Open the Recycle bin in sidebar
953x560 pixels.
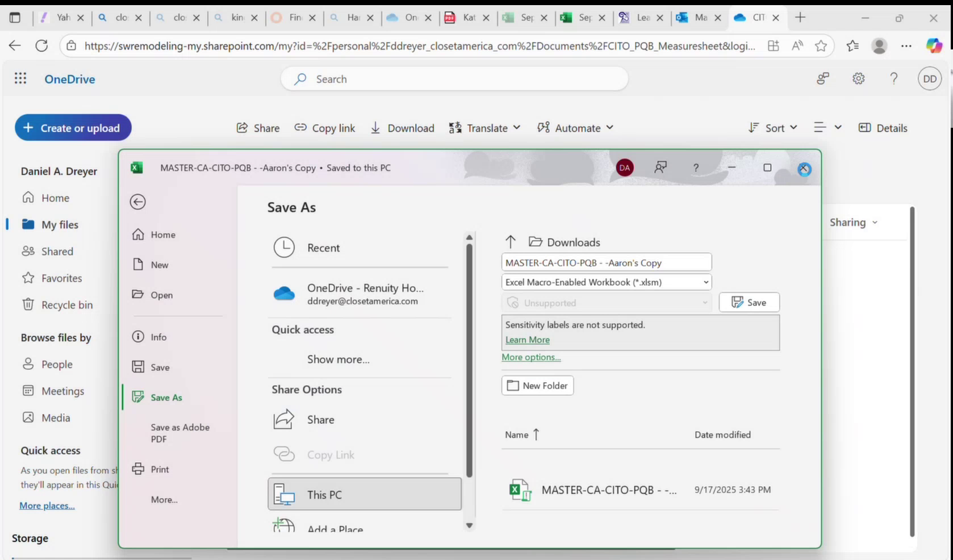[66, 304]
